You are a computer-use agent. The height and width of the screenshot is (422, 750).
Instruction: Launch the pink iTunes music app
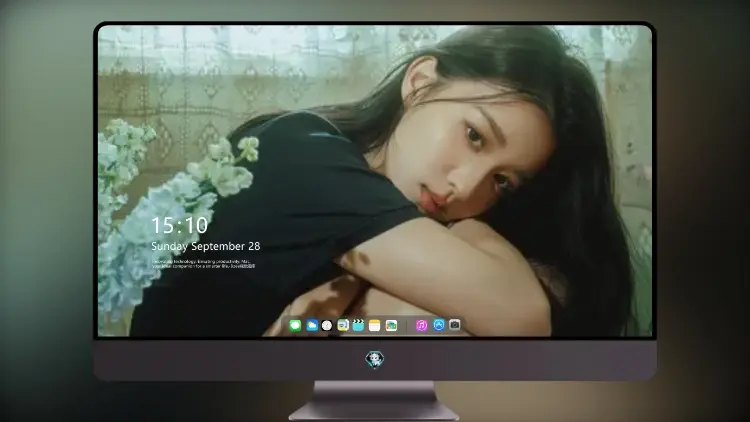pyautogui.click(x=421, y=326)
